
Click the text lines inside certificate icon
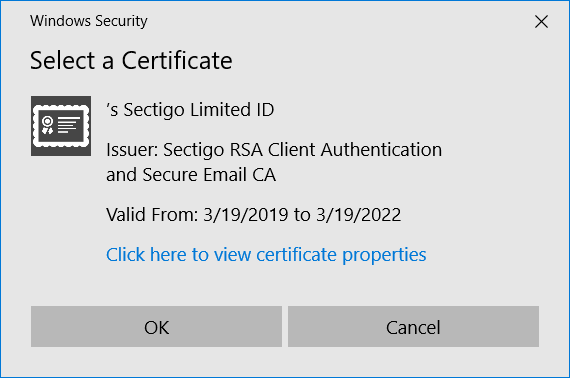pyautogui.click(x=68, y=125)
